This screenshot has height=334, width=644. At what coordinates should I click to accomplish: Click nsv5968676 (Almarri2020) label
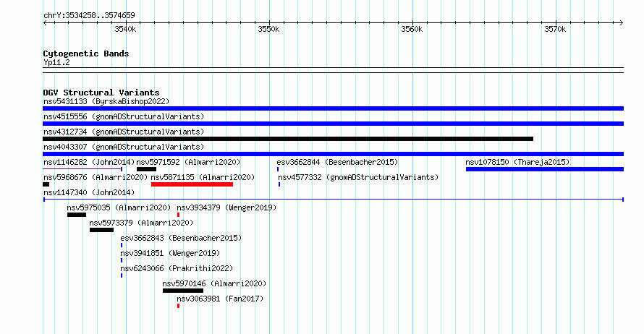pyautogui.click(x=96, y=177)
